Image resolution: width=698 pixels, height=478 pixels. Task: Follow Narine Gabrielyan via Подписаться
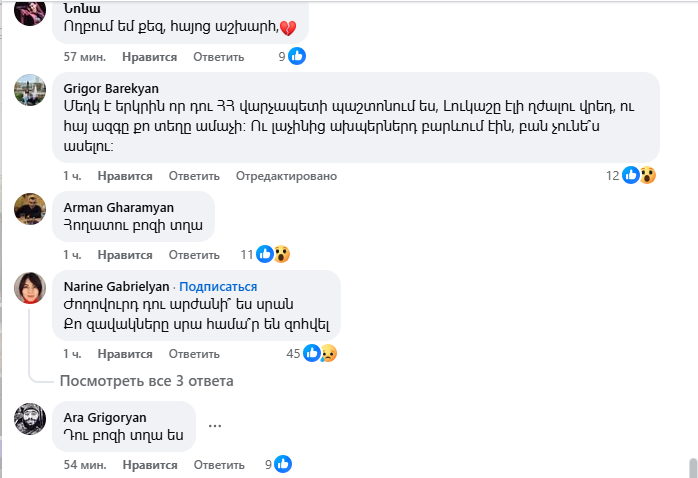pos(216,287)
